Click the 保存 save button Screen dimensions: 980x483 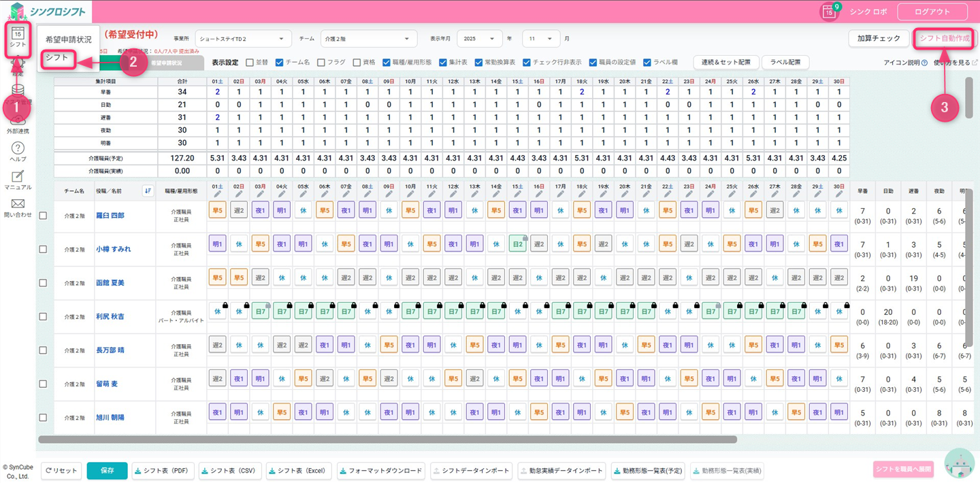coord(107,471)
